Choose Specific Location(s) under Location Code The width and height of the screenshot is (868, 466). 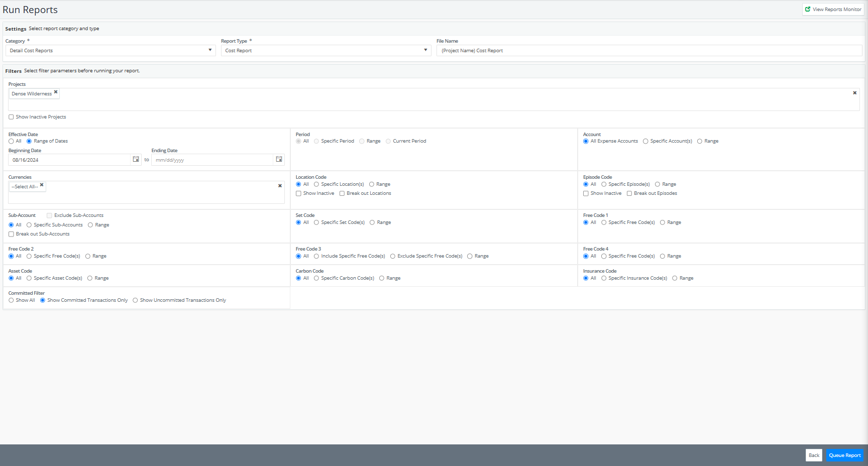pyautogui.click(x=316, y=184)
